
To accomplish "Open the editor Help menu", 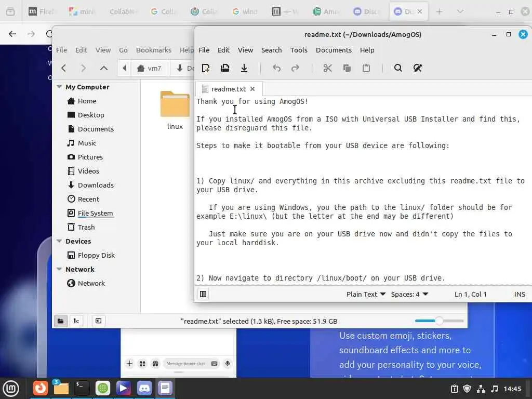I will (x=367, y=50).
